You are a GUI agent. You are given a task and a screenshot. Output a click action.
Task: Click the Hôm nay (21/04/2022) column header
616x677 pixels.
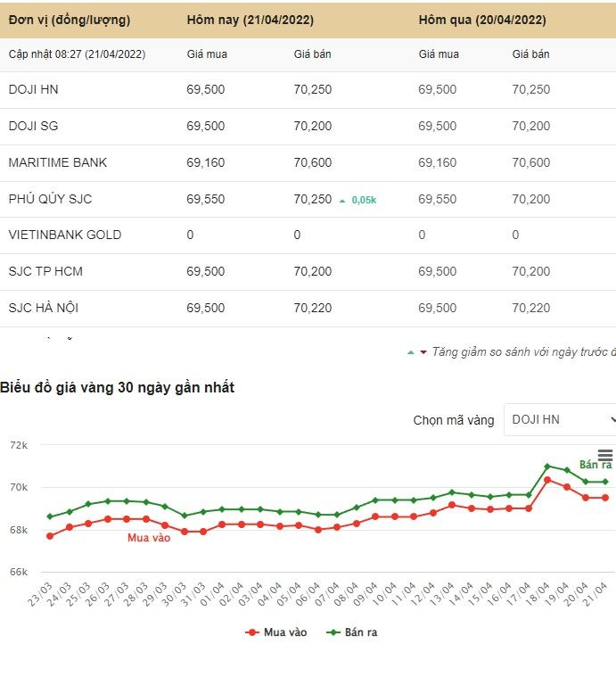pos(250,20)
